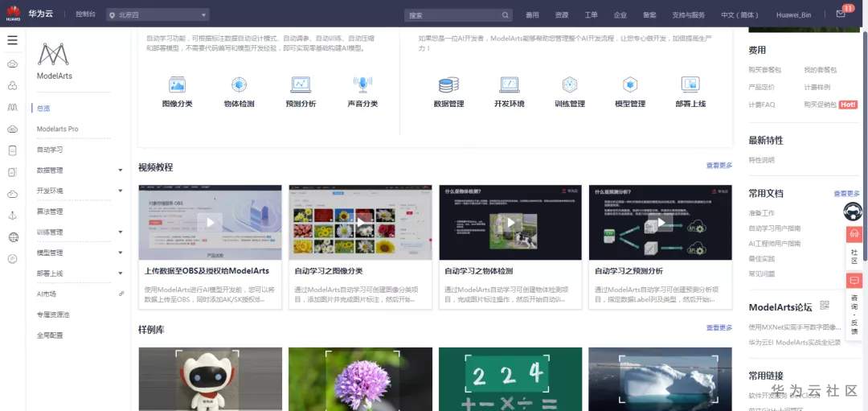Go to 控制台 console link
Image resolution: width=868 pixels, height=411 pixels.
(85, 14)
